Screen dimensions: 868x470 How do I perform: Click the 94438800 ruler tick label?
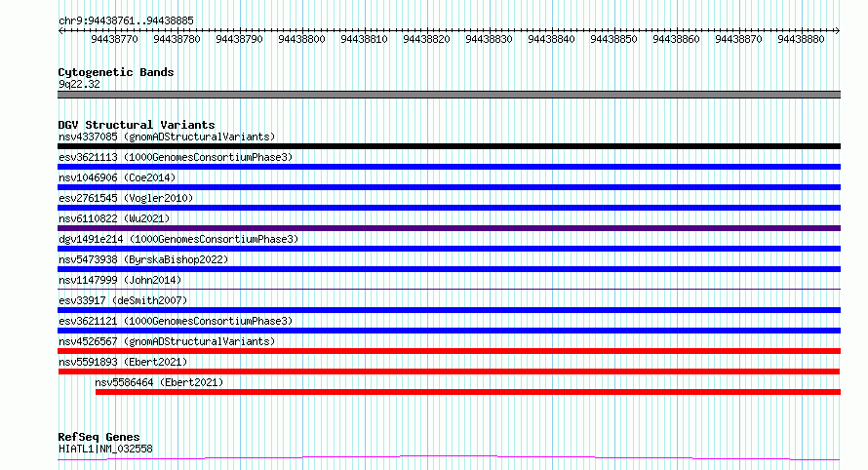tap(301, 39)
